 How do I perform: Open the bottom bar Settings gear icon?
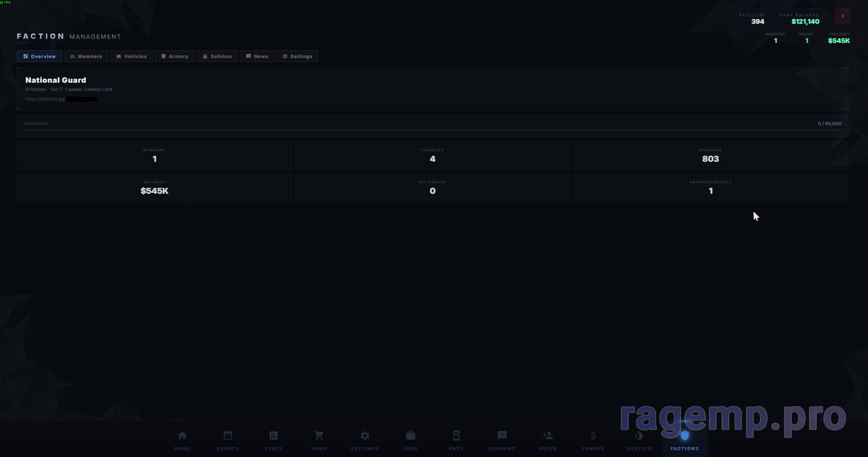[365, 436]
